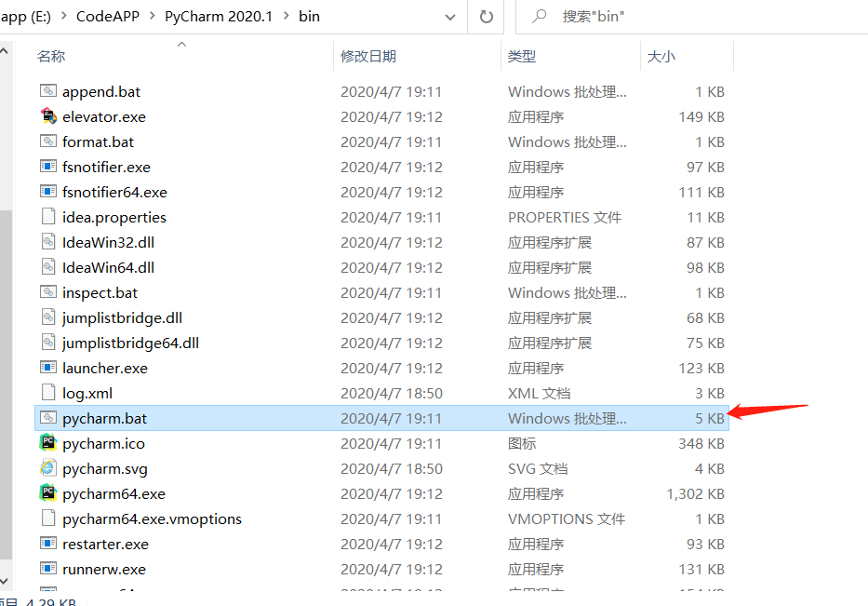Viewport: 868px width, 606px height.
Task: Select the pycharm64.exe.vmoptions file name
Action: pyautogui.click(x=153, y=519)
